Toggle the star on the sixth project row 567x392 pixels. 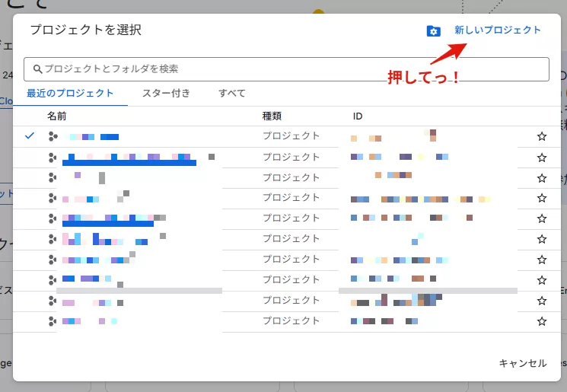point(542,239)
